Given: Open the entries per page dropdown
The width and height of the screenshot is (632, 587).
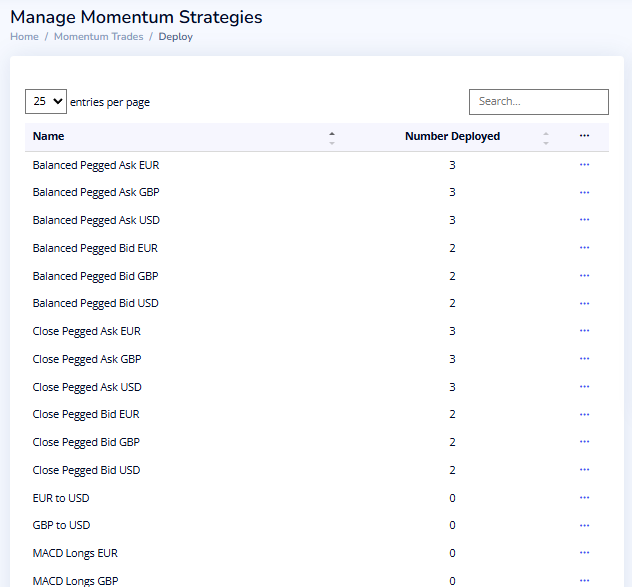Looking at the screenshot, I should pos(46,102).
